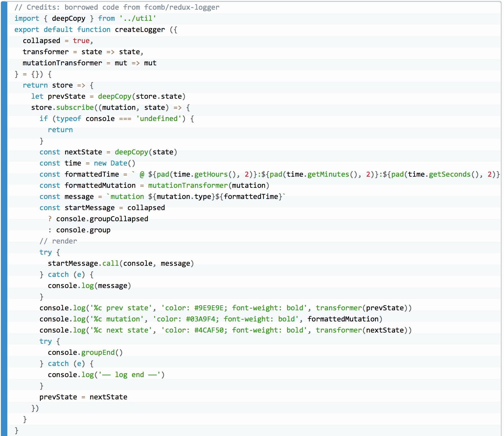
Task: Click 'console.groupEnd()' line
Action: pyautogui.click(x=85, y=352)
